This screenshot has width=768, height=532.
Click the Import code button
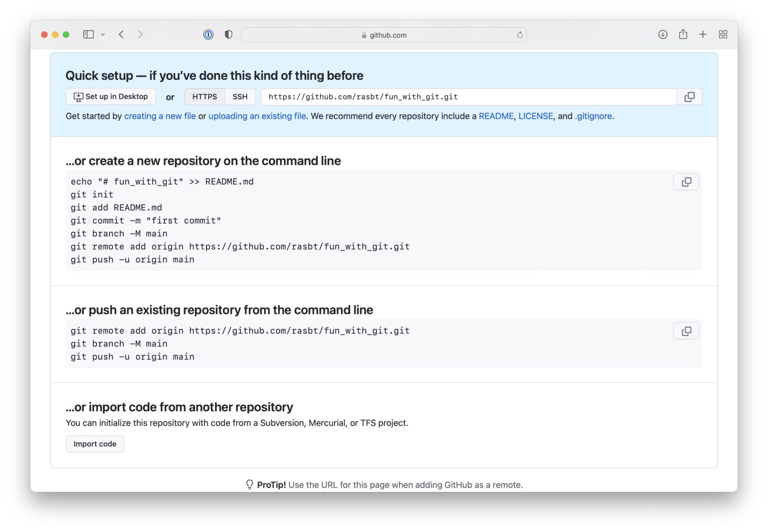pyautogui.click(x=94, y=444)
